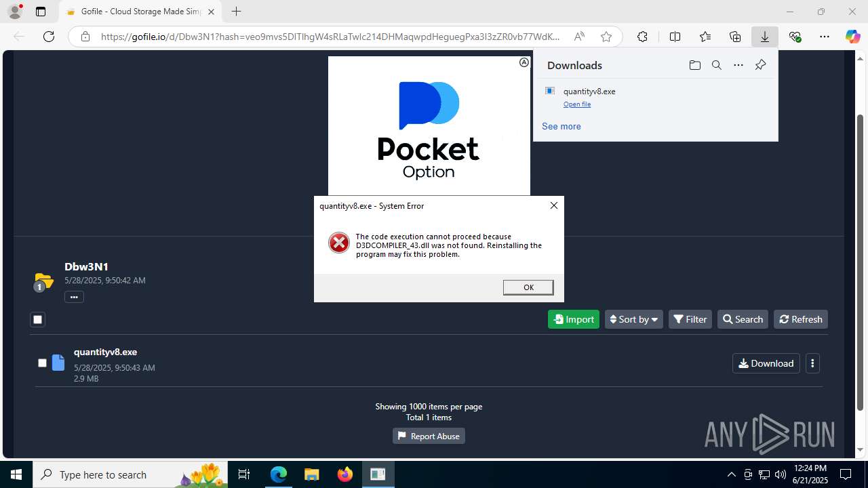
Task: Toggle the Downloads toolbar button
Action: pyautogui.click(x=765, y=37)
